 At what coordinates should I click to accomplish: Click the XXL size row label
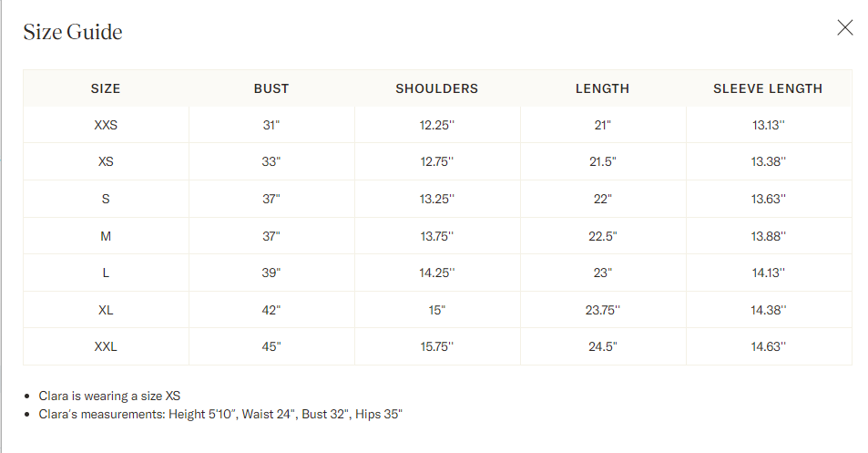tap(106, 346)
